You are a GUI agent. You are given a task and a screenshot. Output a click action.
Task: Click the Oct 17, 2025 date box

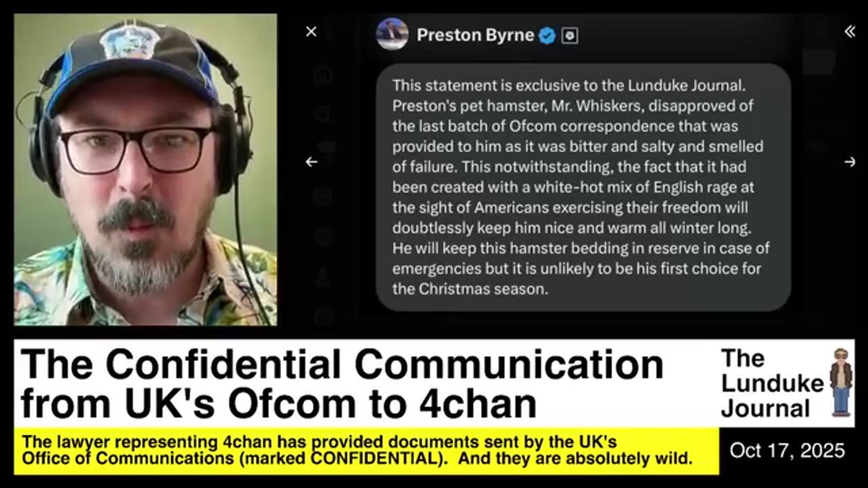point(787,451)
